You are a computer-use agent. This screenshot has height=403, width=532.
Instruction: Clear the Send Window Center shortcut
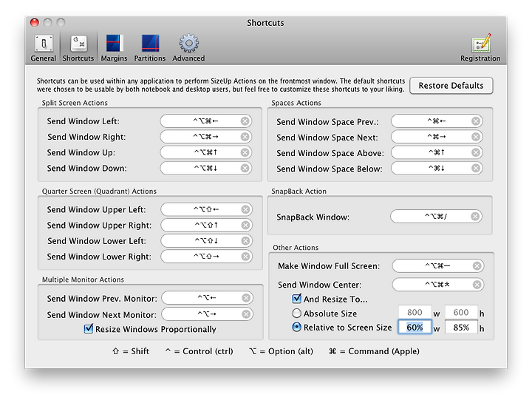[x=477, y=285]
